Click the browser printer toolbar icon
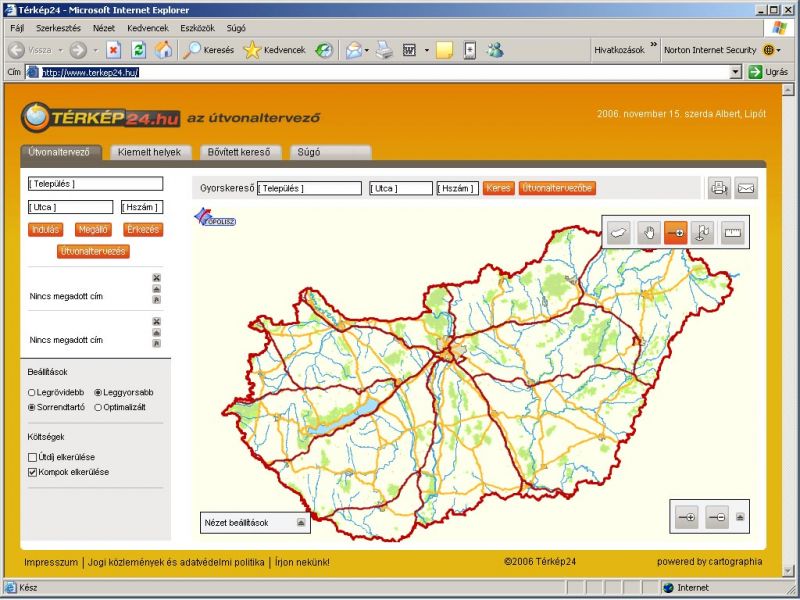Screen dimensions: 800x600 [384, 50]
